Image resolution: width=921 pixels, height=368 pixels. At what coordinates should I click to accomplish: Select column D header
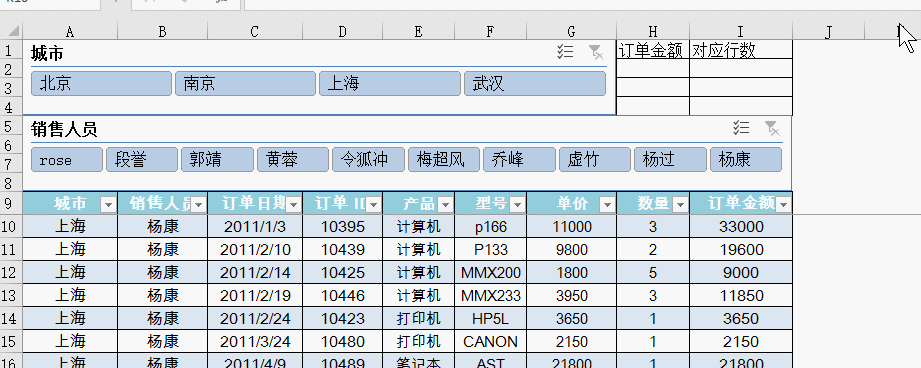(x=342, y=31)
